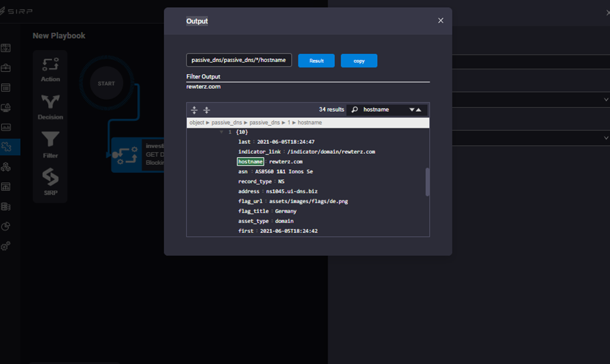
Task: Click the hostname search field
Action: pos(384,110)
